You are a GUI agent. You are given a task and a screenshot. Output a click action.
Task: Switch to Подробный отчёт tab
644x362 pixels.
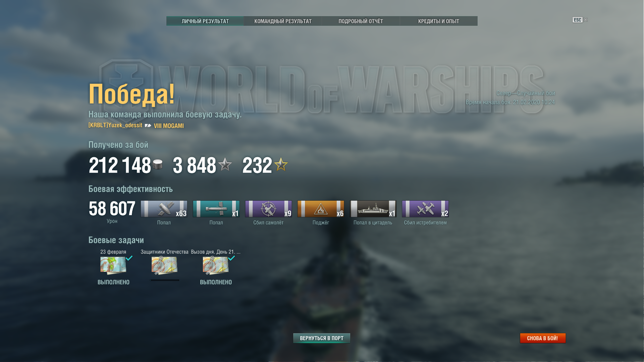(361, 21)
